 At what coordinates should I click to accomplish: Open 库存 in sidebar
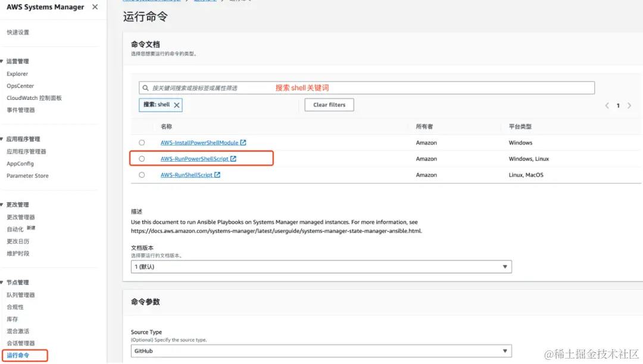tap(13, 319)
